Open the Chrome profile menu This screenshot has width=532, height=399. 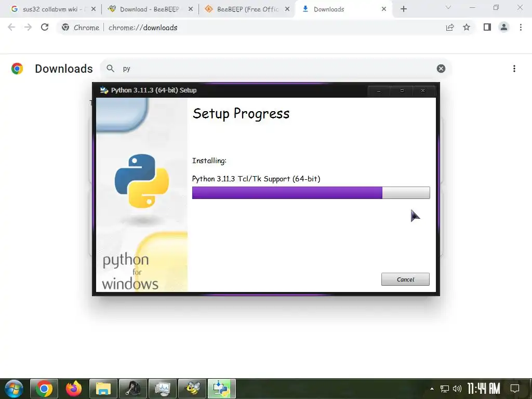coord(504,28)
